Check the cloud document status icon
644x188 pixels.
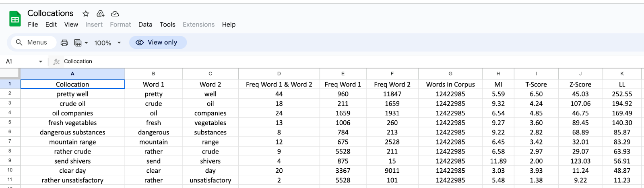tap(115, 14)
